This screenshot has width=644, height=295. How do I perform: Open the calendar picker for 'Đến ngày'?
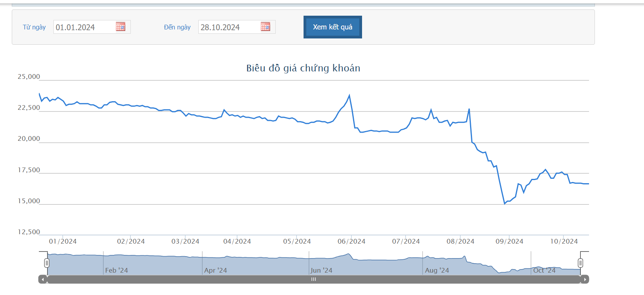265,27
